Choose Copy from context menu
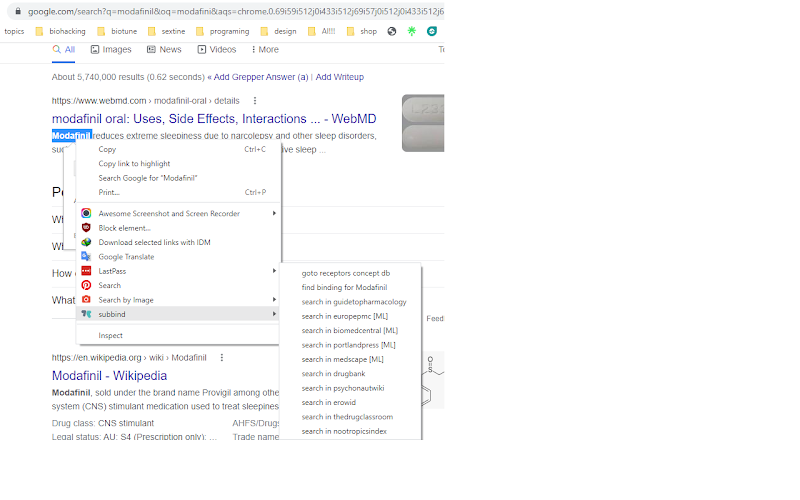The width and height of the screenshot is (800, 500). (178, 149)
